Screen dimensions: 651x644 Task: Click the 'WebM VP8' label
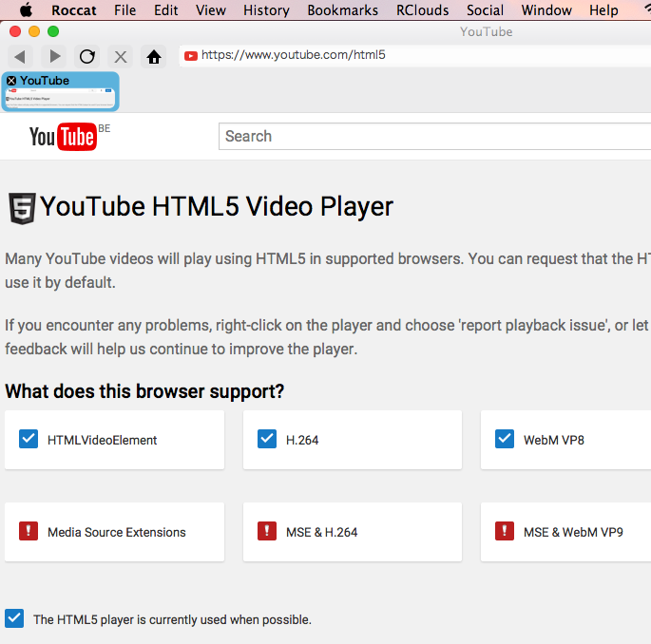click(554, 440)
